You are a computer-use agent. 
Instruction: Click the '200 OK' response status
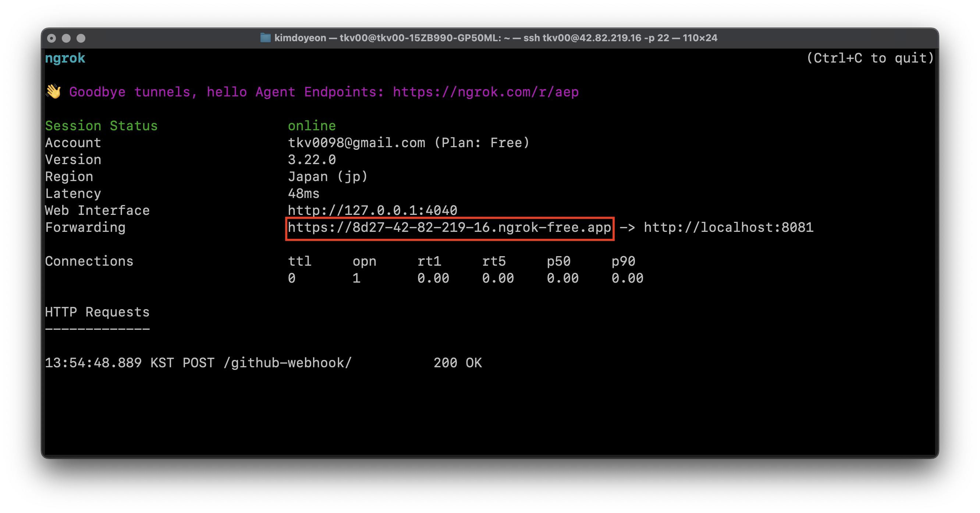(458, 363)
